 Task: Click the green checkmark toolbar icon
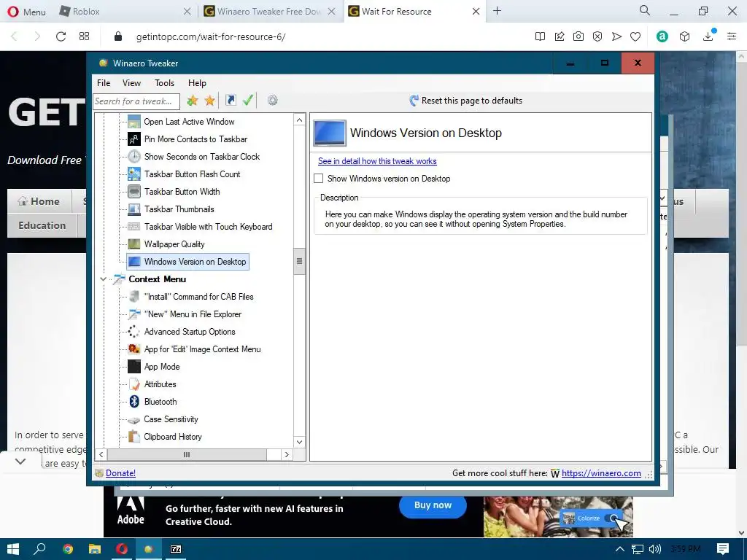point(248,101)
